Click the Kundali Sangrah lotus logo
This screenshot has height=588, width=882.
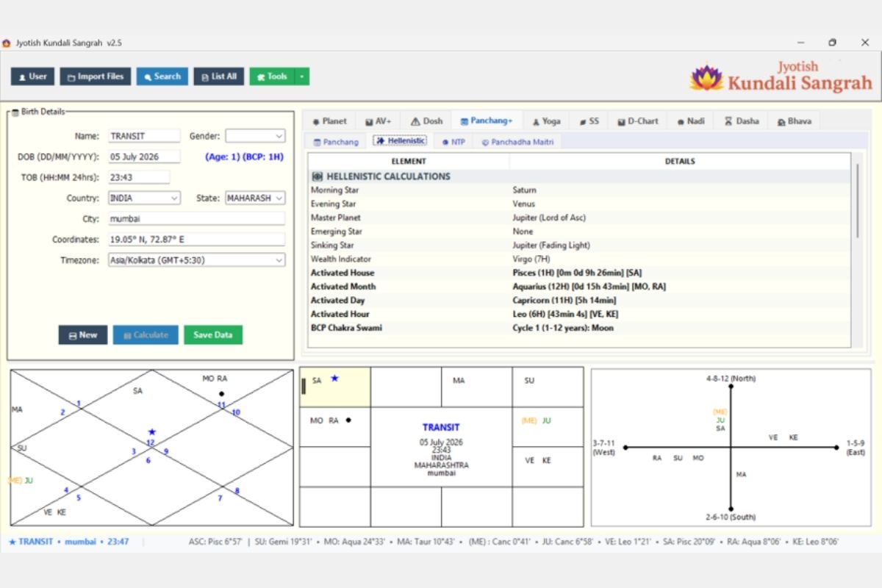[706, 78]
